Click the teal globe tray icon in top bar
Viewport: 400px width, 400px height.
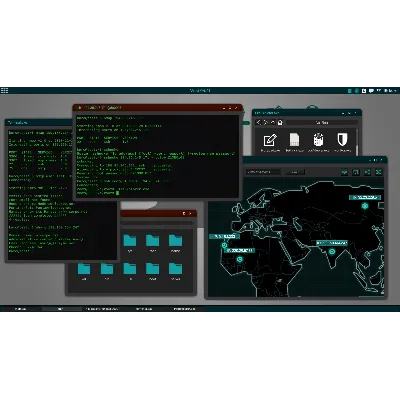point(357,91)
